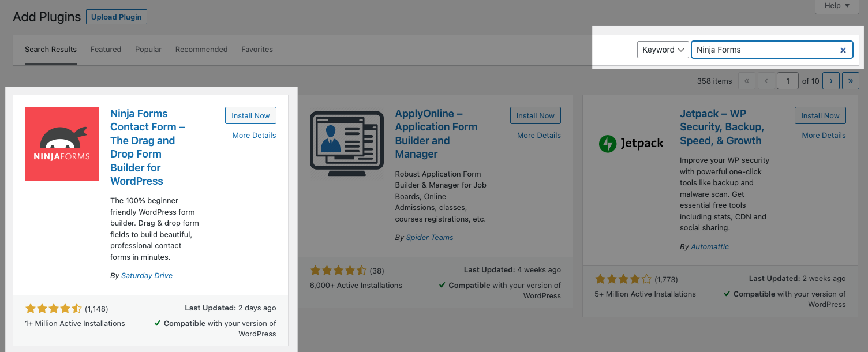Switch to the Popular tab
The width and height of the screenshot is (868, 352).
coord(148,50)
